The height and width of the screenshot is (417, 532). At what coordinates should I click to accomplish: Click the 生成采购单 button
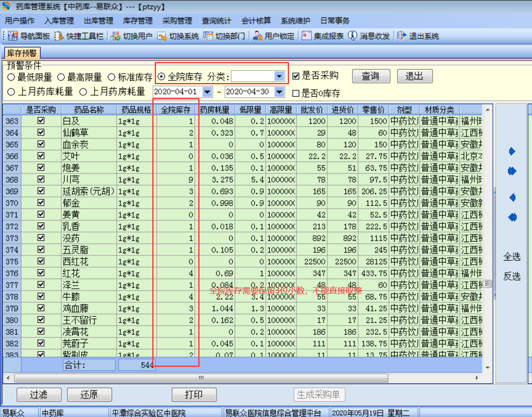coord(319,395)
